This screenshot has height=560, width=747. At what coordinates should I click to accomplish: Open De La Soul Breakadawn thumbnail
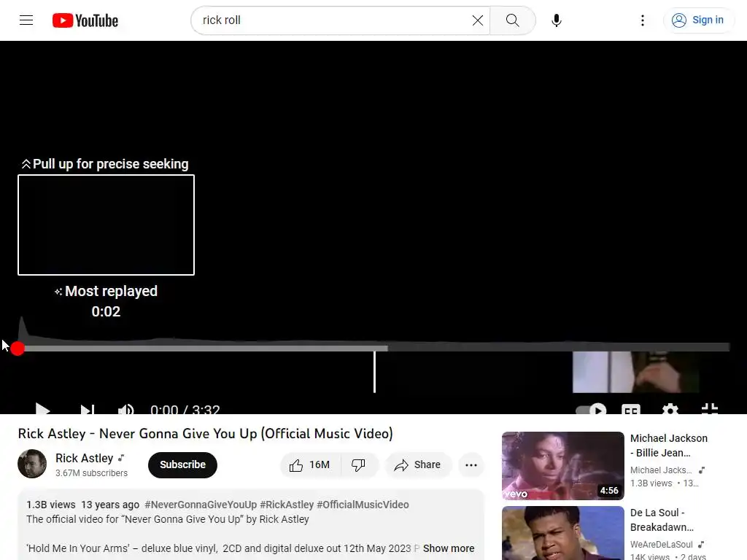point(562,533)
